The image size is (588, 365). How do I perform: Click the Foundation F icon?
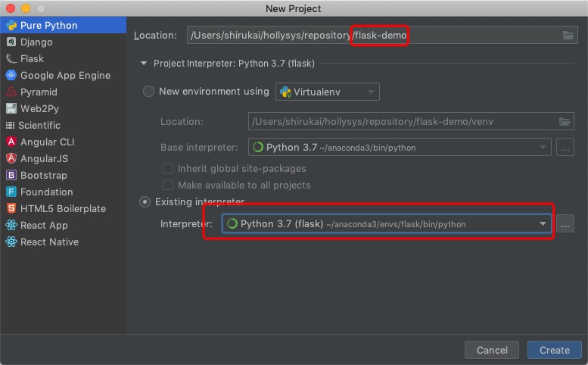11,192
